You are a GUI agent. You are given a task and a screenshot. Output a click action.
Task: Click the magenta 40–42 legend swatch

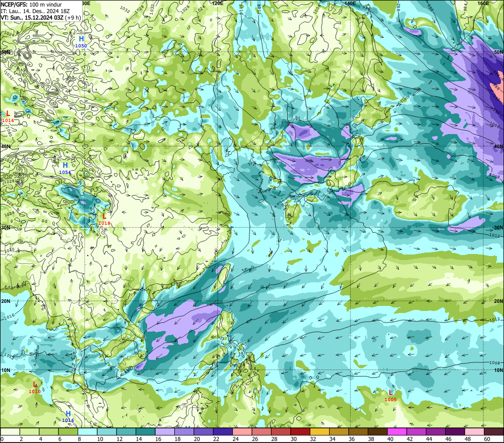click(x=397, y=431)
